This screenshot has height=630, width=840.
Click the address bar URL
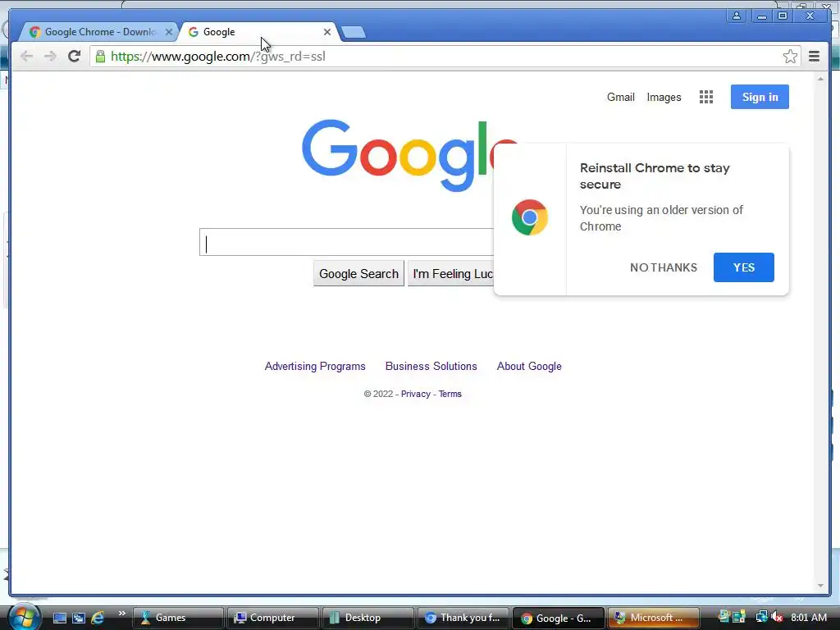tap(218, 57)
